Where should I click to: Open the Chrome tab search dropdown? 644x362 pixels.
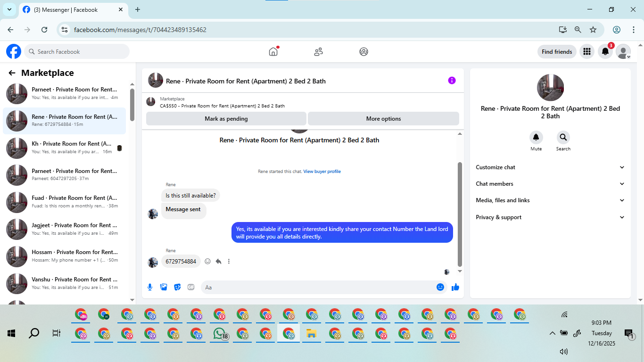tap(9, 9)
